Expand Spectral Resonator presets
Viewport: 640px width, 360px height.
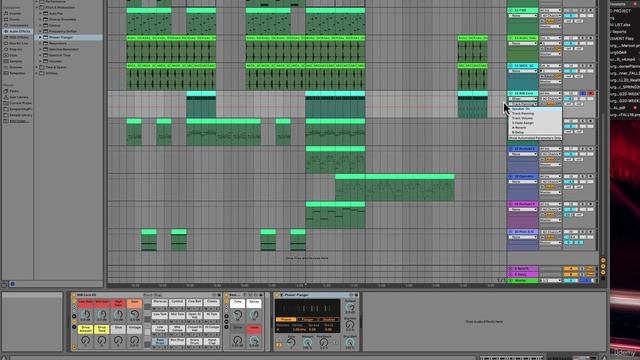40,49
